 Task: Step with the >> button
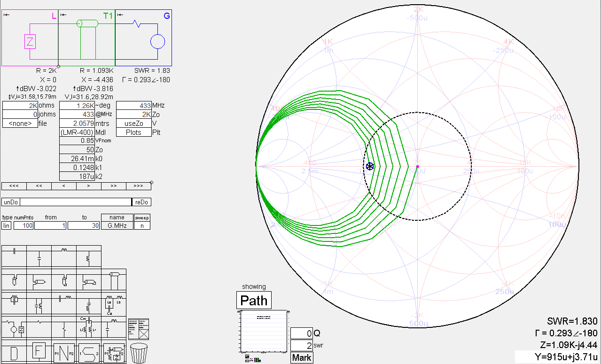114,186
